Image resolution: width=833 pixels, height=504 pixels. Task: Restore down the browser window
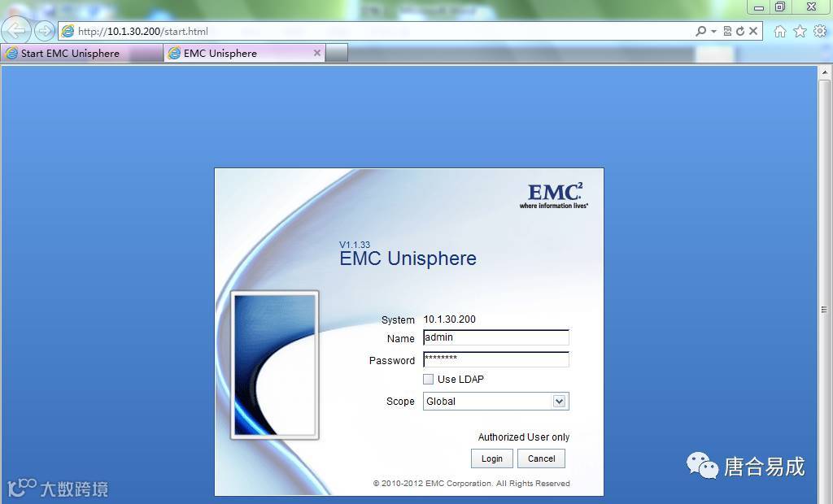[780, 7]
